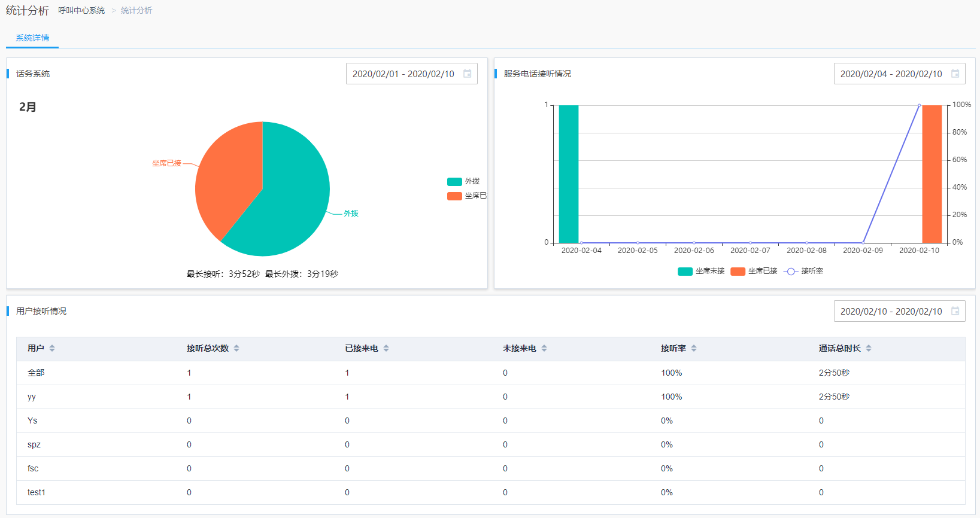This screenshot has width=980, height=518.
Task: Open 呼叫中心系统 breadcrumb link
Action: coord(81,11)
